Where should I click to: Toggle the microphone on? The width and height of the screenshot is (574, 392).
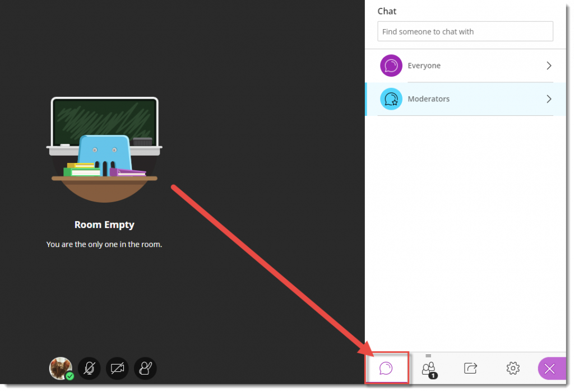point(89,368)
